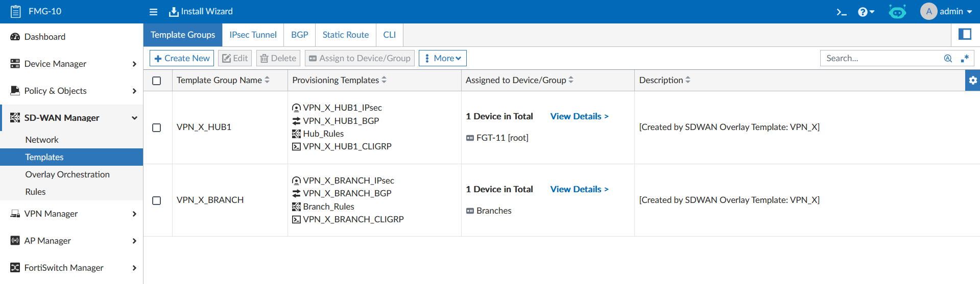Click into the Search input field
Image resolution: width=980 pixels, height=284 pixels.
click(x=881, y=58)
